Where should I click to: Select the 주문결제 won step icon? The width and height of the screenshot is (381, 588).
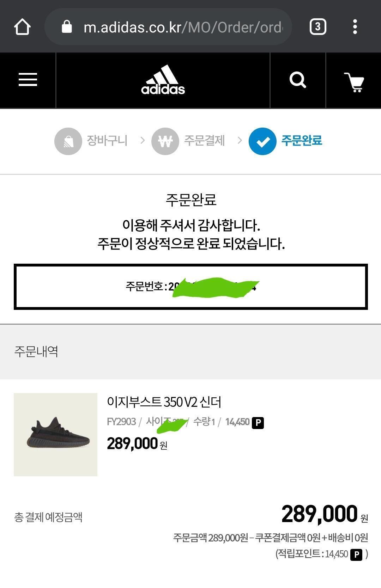pos(165,141)
